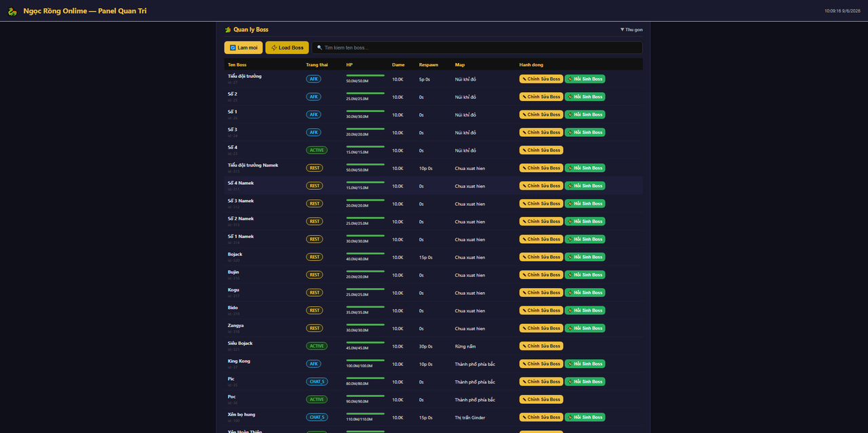
Task: Click Hồi Sinh Boss for Xên bọ hung
Action: (x=585, y=417)
